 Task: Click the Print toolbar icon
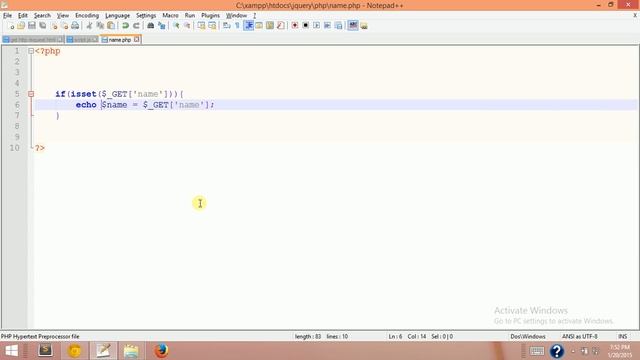tap(75, 26)
